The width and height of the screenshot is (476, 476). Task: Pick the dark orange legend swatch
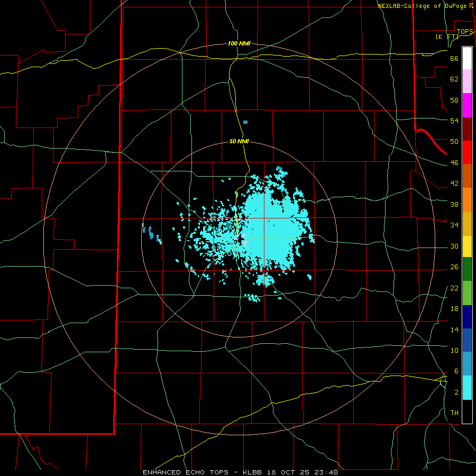pos(467,176)
